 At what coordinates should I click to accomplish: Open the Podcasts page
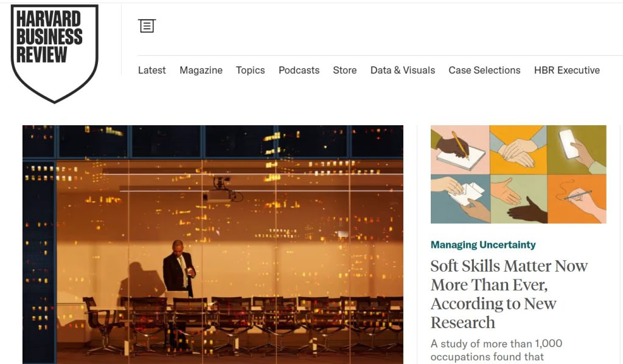coord(299,70)
